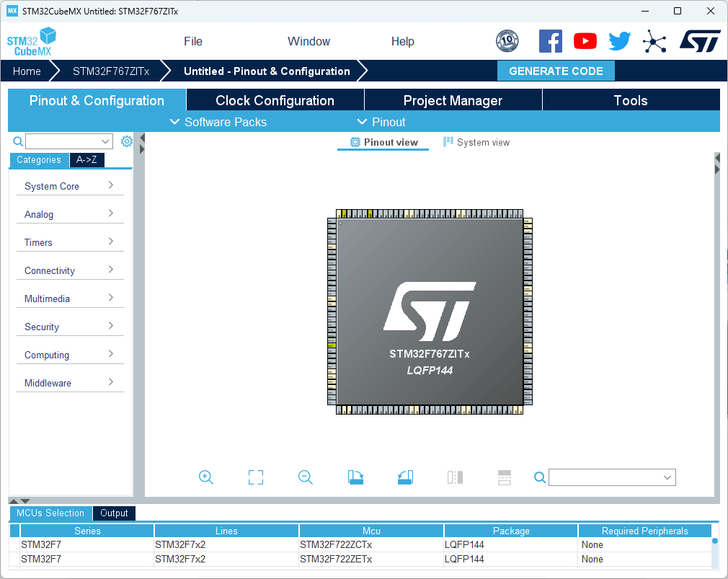The image size is (728, 579).
Task: Open the Software Packs dropdown
Action: 218,122
